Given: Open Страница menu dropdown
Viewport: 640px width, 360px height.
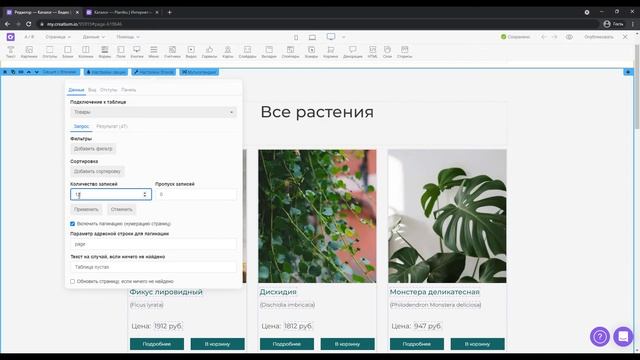Looking at the screenshot, I should click(58, 37).
